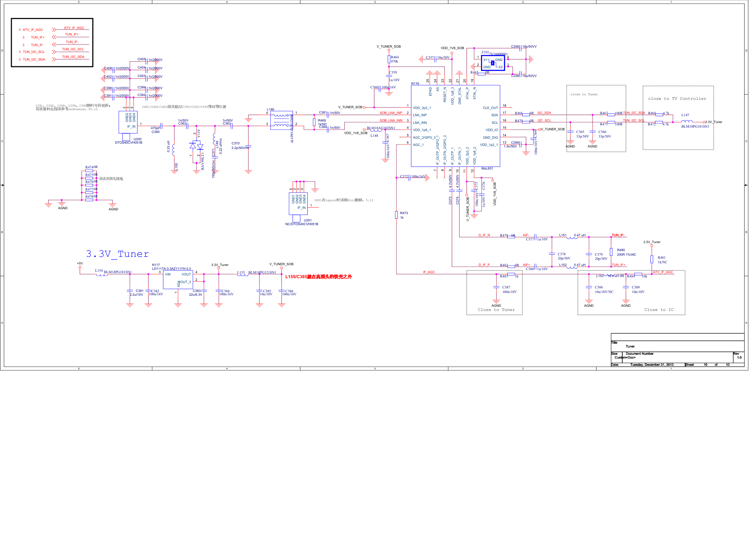Viewport: 756px width, 535px height.
Task: Click the R480 200R 1%/NC label
Action: pyautogui.click(x=627, y=252)
